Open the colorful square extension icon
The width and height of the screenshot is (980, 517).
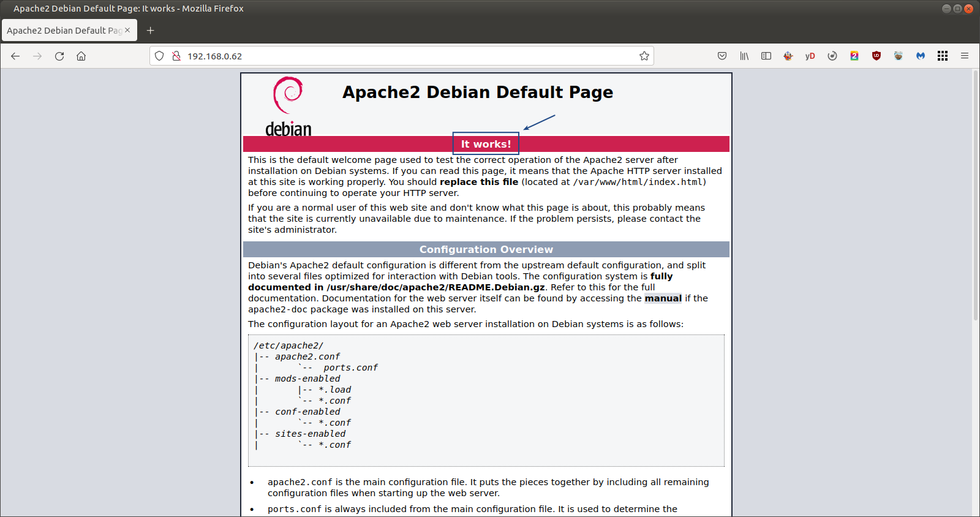tap(854, 56)
